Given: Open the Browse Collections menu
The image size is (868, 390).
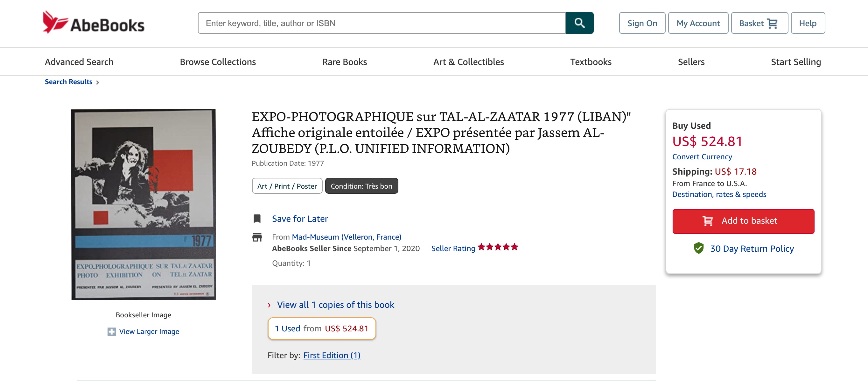Looking at the screenshot, I should (218, 62).
